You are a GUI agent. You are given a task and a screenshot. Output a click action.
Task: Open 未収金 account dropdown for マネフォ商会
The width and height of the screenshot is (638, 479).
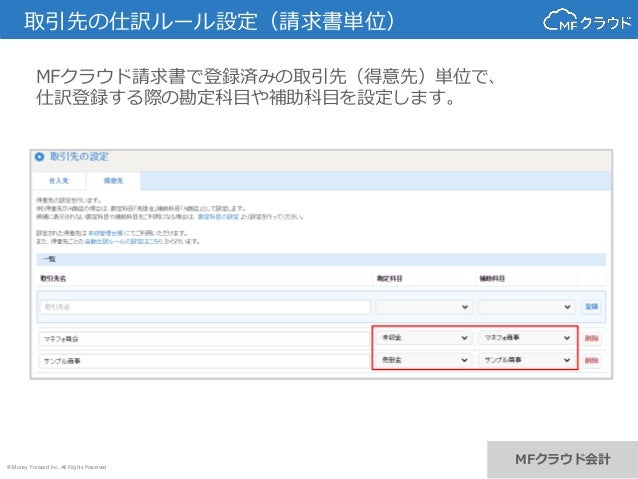[424, 338]
